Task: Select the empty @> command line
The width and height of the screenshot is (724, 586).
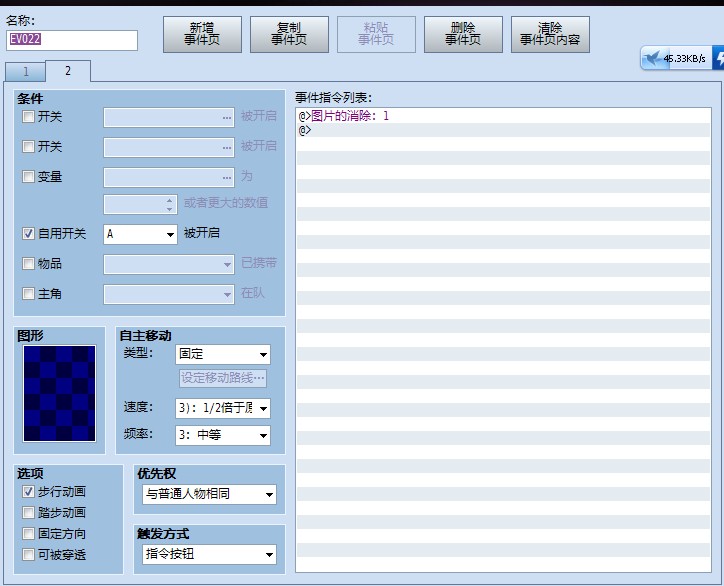Action: [503, 130]
